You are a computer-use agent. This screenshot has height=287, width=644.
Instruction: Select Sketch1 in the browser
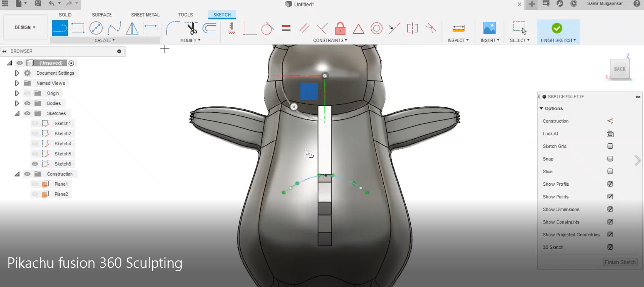pos(63,123)
